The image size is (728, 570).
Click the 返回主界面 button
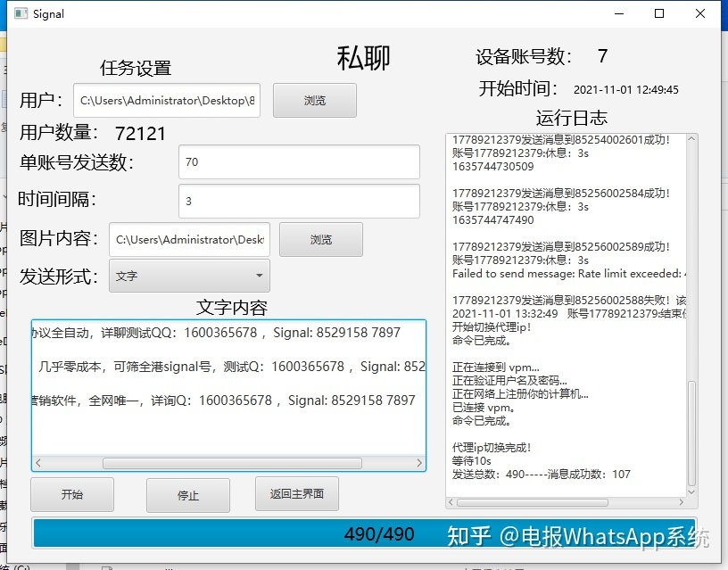[297, 493]
